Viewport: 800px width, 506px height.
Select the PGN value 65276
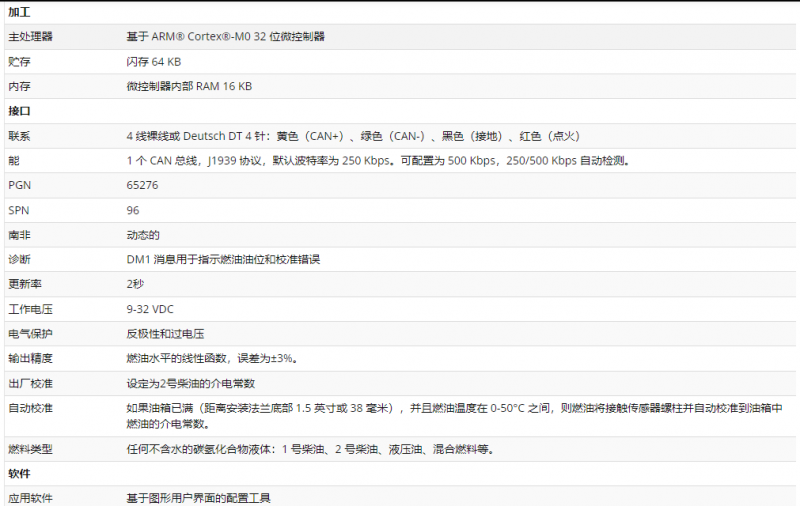[142, 185]
